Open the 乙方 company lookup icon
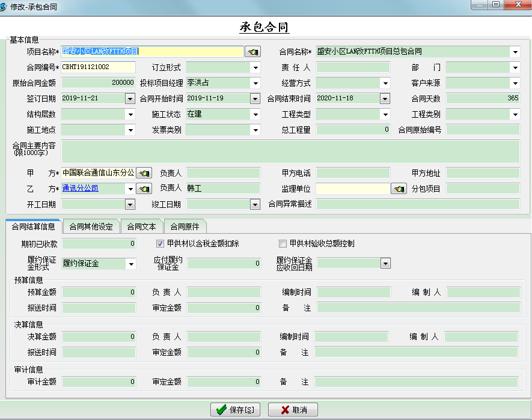This screenshot has height=420, width=532. click(x=144, y=188)
